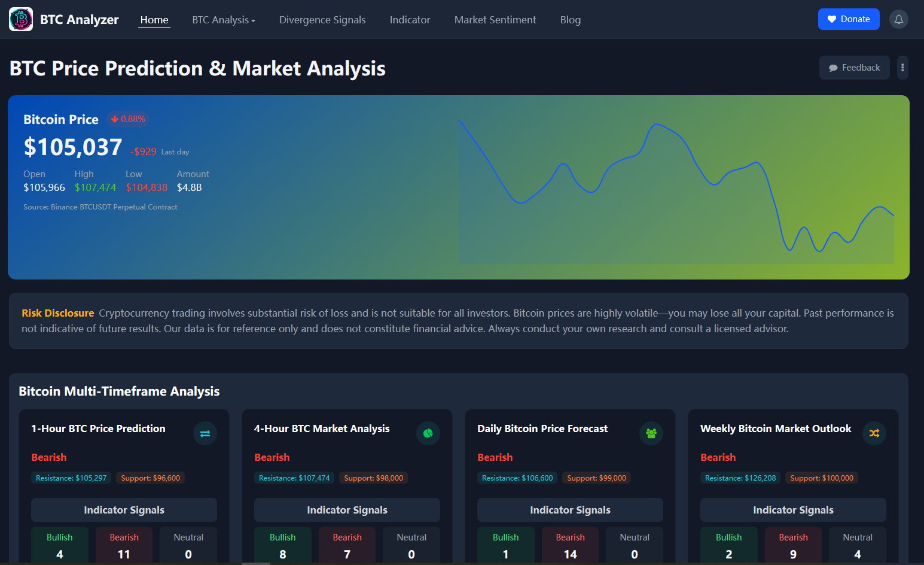
Task: Click the heart icon inside the Donate button
Action: [832, 19]
